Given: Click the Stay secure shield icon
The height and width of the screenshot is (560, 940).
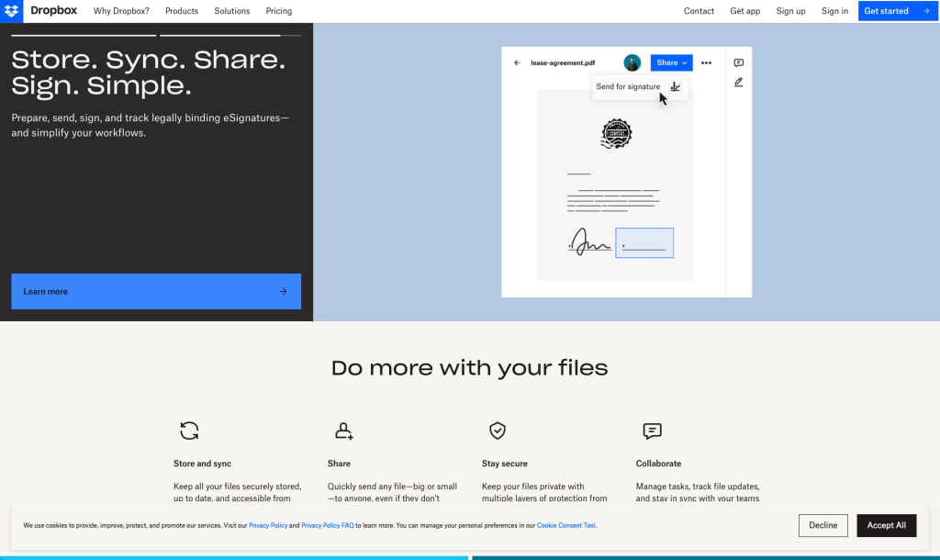Looking at the screenshot, I should [x=498, y=431].
